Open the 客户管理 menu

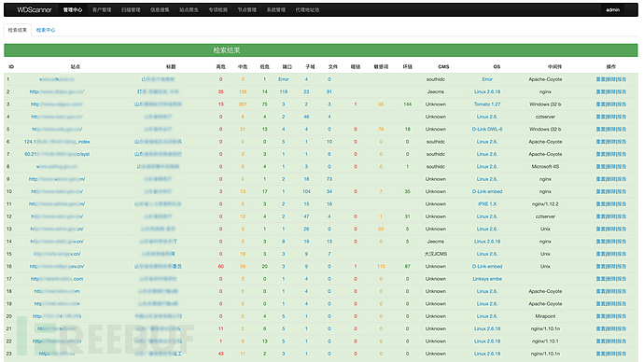coord(102,10)
